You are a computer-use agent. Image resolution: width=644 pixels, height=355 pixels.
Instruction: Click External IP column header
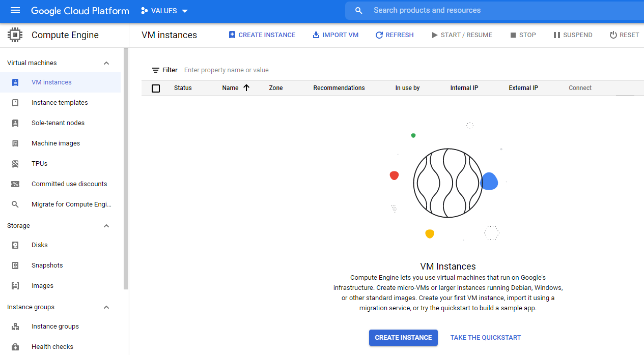pos(523,88)
